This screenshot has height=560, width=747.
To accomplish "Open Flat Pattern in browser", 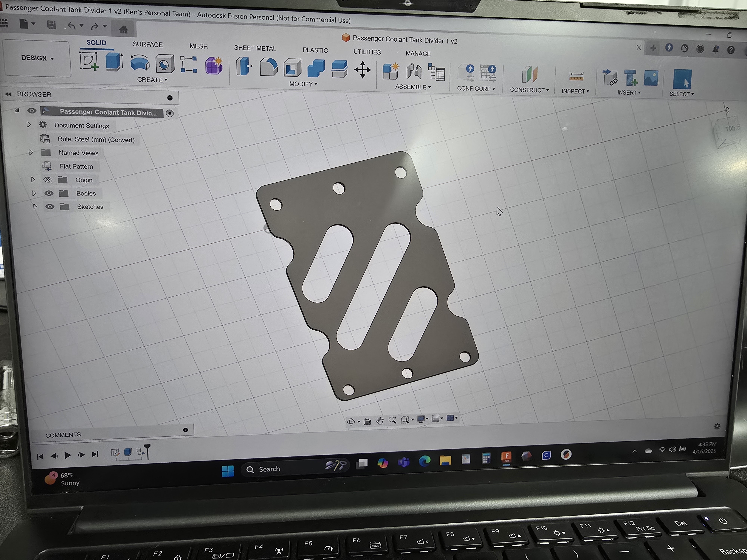I will pyautogui.click(x=76, y=167).
